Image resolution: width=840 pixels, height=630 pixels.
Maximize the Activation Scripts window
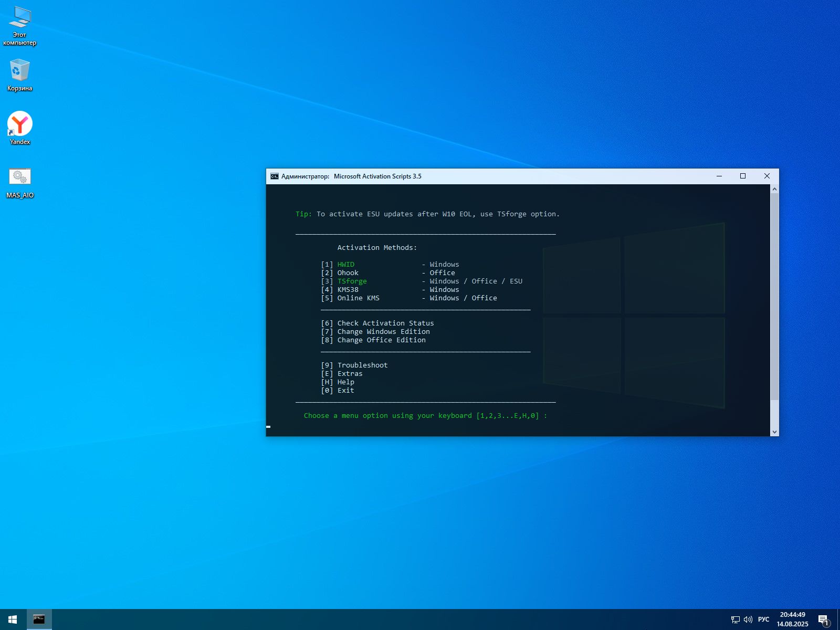tap(743, 176)
